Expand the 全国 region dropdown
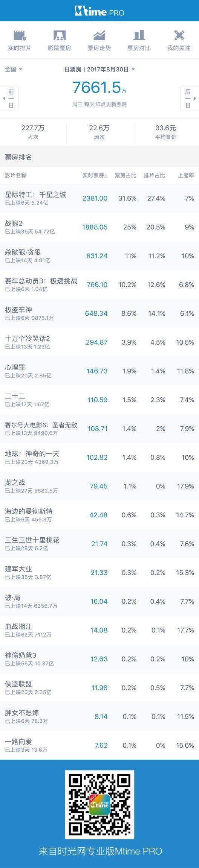This screenshot has width=199, height=868. click(14, 69)
